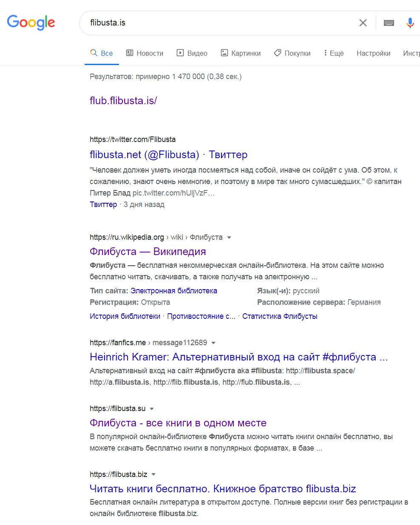The image size is (420, 525).
Task: Click the https://ru.wikipedia.org breadcrumb text
Action: pos(127,237)
